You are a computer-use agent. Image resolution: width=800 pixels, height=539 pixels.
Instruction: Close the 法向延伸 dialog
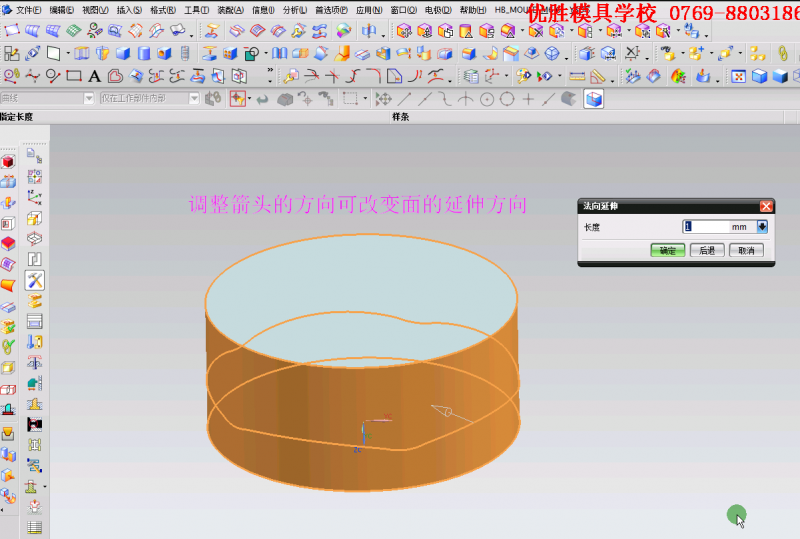pos(766,206)
